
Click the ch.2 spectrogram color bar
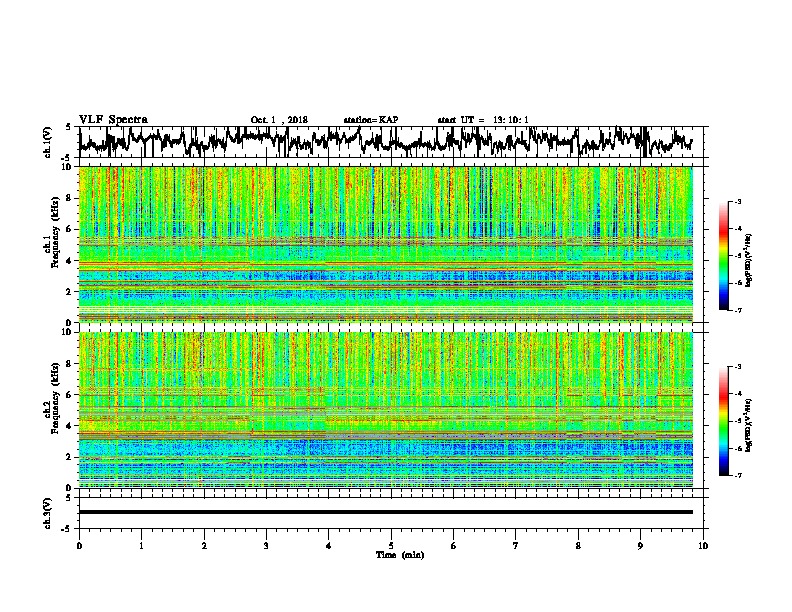[723, 421]
